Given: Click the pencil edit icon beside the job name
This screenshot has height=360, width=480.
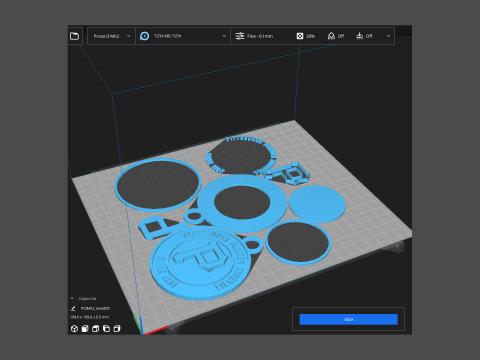Looking at the screenshot, I should tap(73, 308).
